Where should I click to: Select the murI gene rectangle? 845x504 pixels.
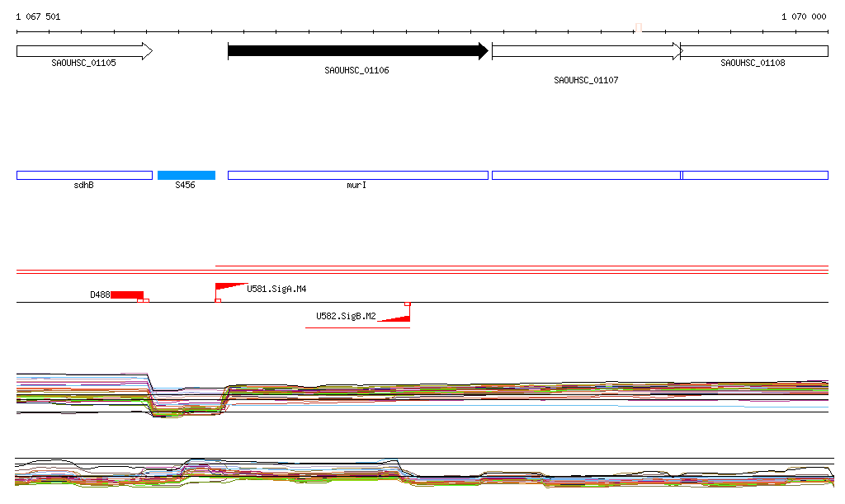pos(357,175)
